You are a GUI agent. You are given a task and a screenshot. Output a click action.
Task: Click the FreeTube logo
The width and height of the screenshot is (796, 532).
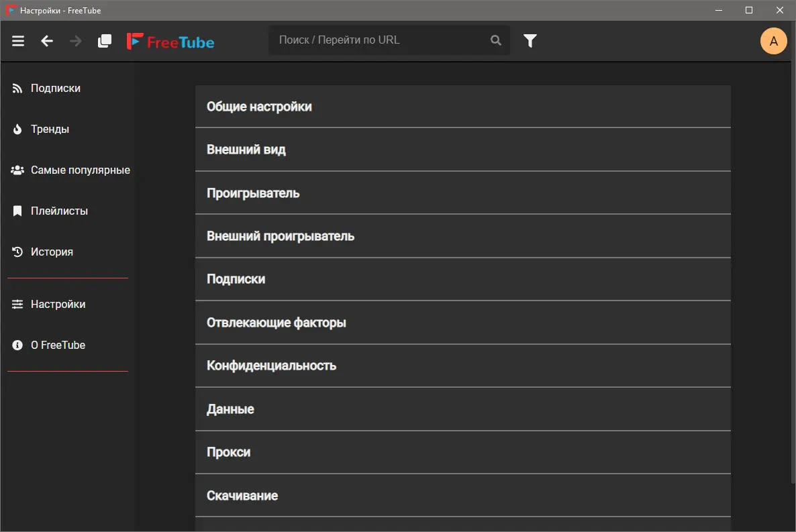(x=170, y=42)
